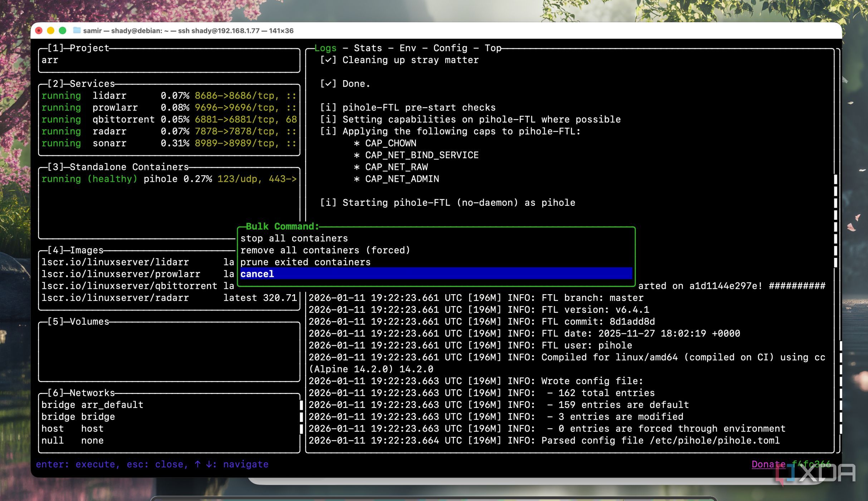868x501 pixels.
Task: Select the Logs tab
Action: (325, 48)
